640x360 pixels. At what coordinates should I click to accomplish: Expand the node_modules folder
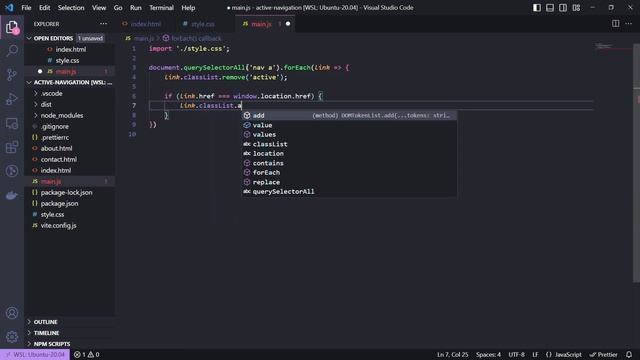[69, 116]
